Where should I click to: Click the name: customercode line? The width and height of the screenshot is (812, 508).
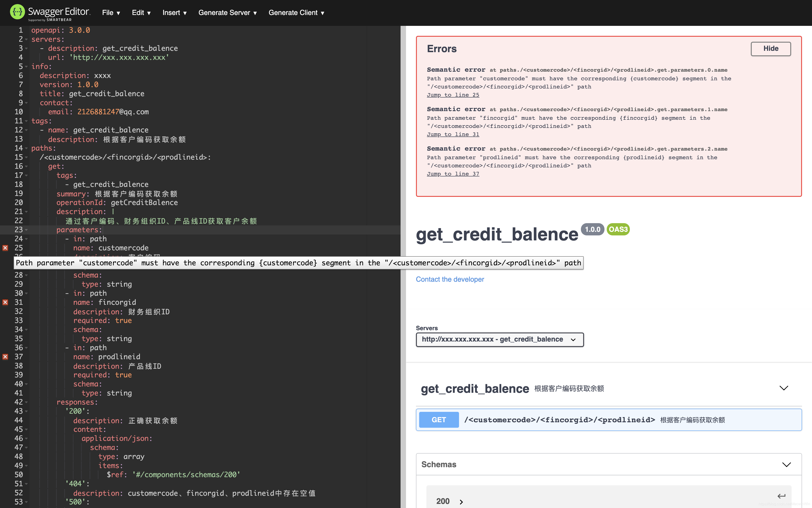tap(111, 248)
